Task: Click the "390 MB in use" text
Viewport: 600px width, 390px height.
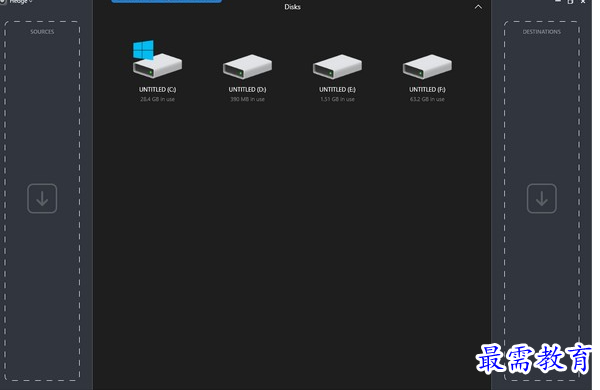Action: (x=247, y=99)
